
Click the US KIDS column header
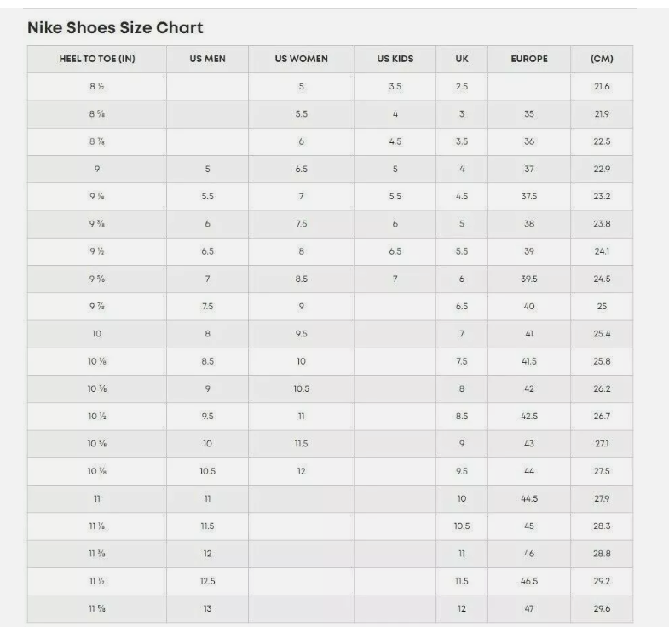[x=395, y=60]
